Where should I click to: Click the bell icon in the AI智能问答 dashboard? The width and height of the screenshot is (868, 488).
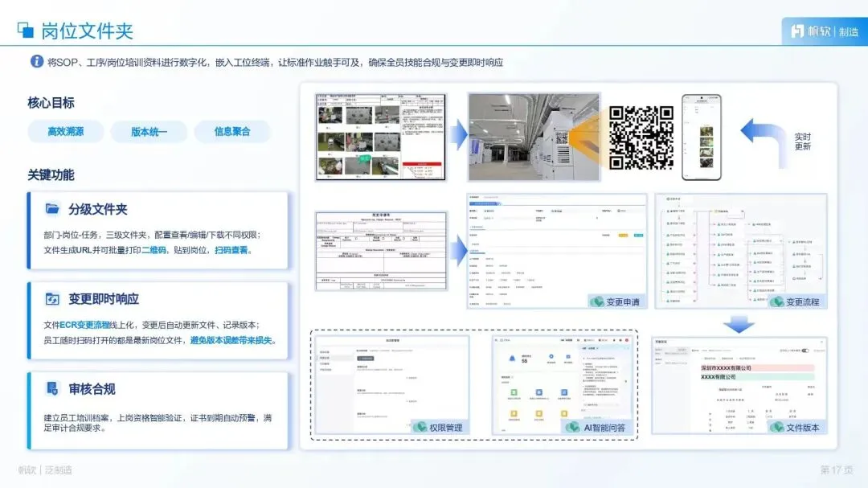pyautogui.click(x=512, y=359)
